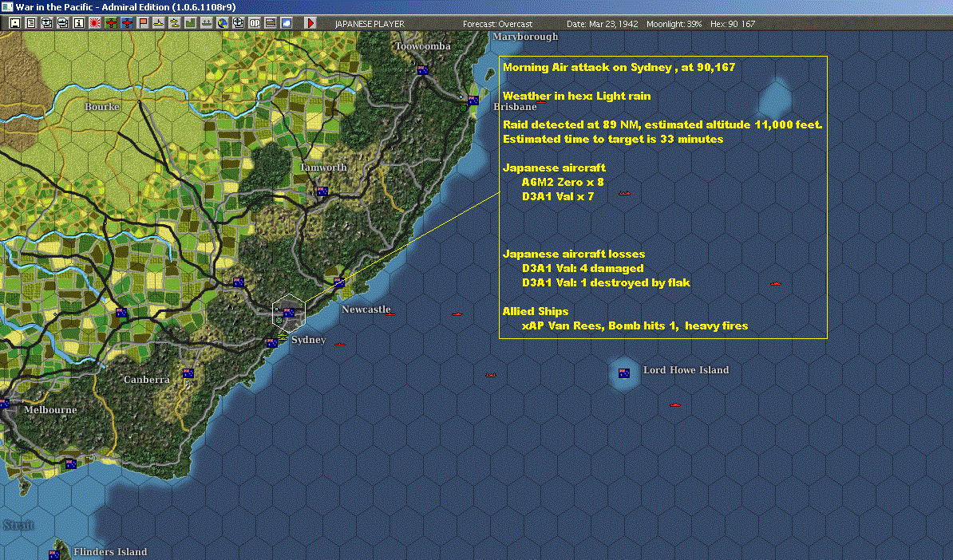Click the green ship with arrows icon

click(x=207, y=23)
